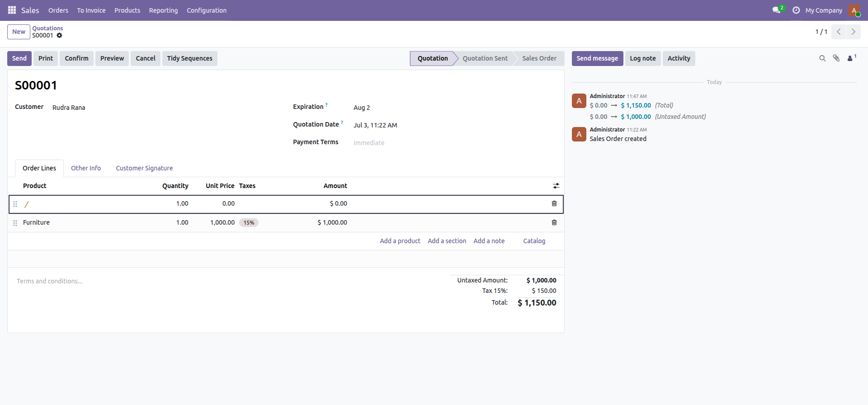Open the My Company switcher
The image size is (868, 405).
[824, 10]
